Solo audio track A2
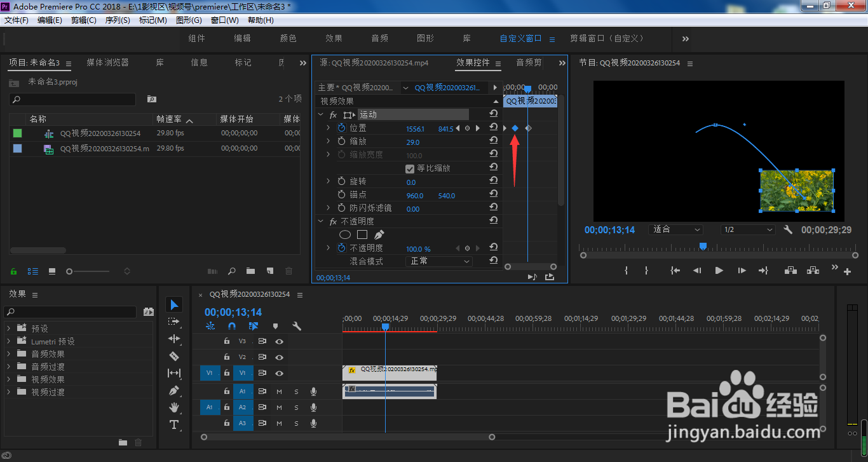 (296, 407)
